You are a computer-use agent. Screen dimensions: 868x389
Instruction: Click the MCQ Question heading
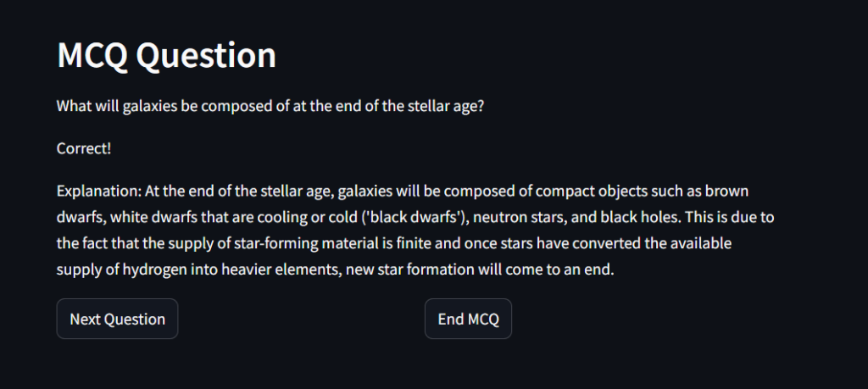[167, 55]
